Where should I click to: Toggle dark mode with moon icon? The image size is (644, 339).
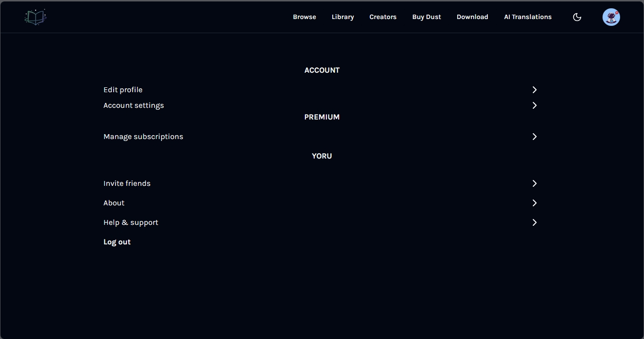point(577,17)
